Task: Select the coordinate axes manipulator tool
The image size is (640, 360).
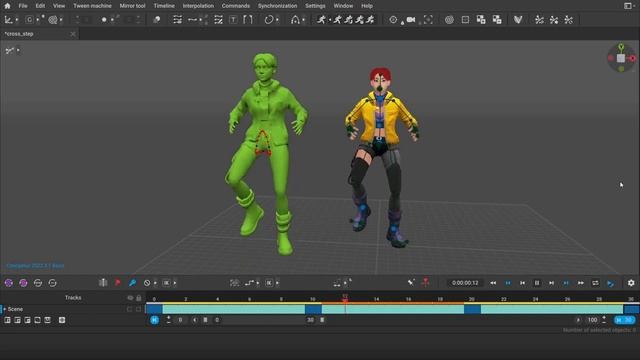Action: pos(8,20)
